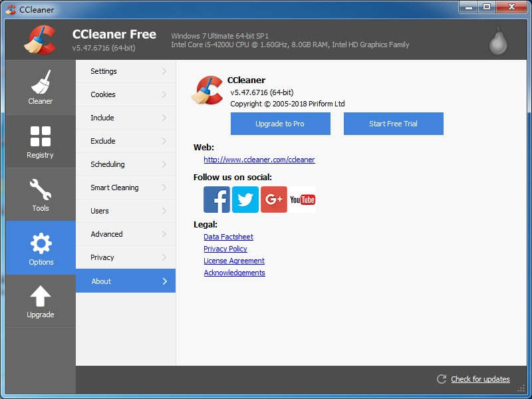Click the Facebook social icon
The height and width of the screenshot is (399, 532).
[217, 199]
